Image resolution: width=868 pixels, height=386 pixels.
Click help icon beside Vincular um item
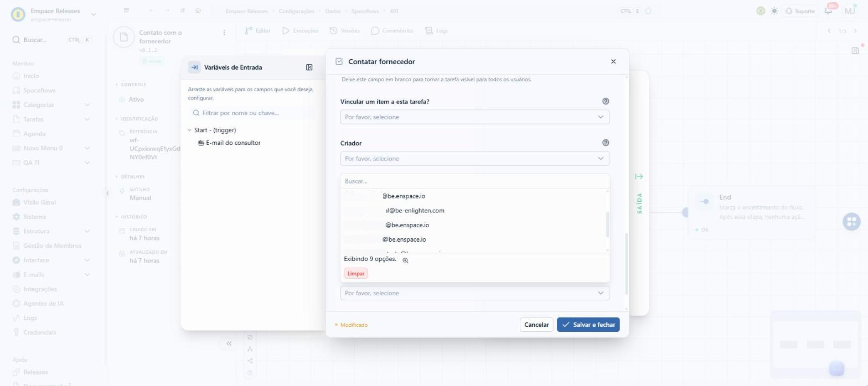click(x=606, y=101)
